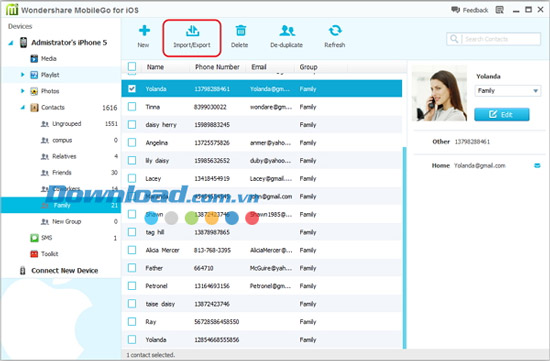Check the taise daisy contact checkbox

coord(132,304)
